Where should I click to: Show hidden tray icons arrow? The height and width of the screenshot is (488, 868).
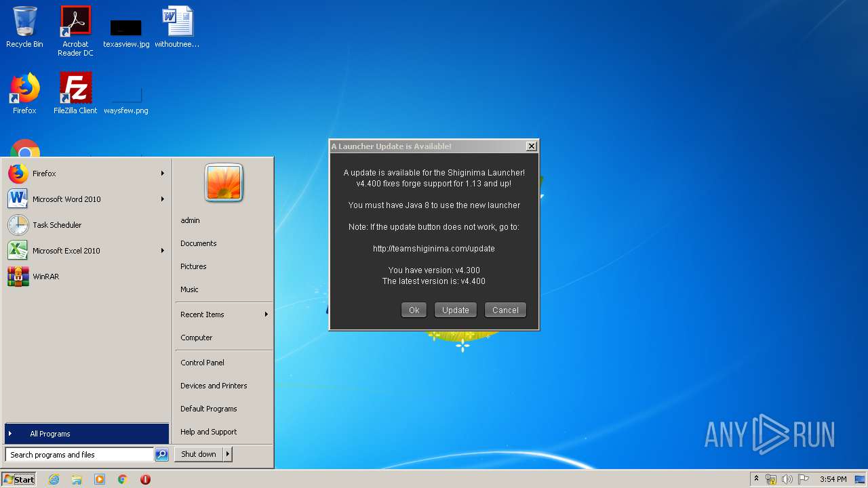coord(756,479)
